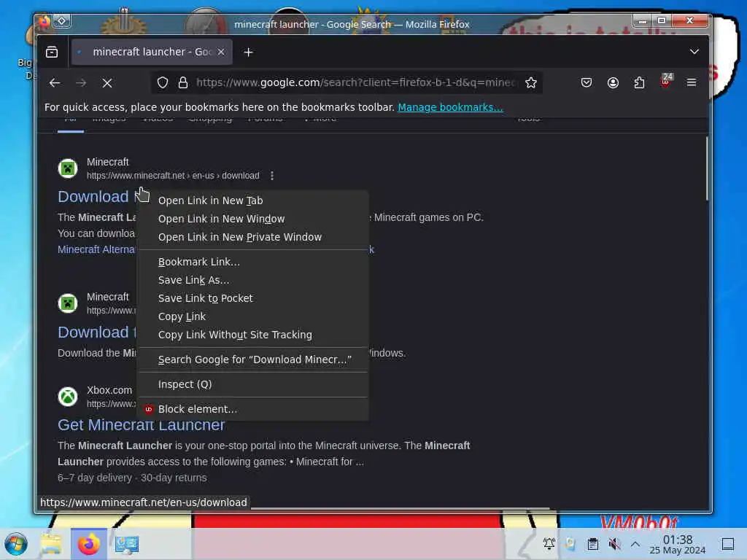Screen dimensions: 747x560
Task: Choose Search Google for "Download Minecr…"
Action: click(255, 359)
